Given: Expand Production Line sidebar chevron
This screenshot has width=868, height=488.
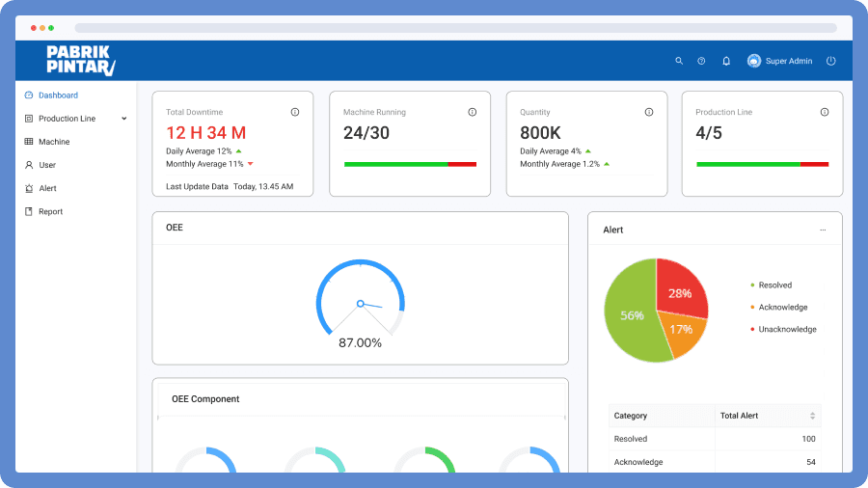Looking at the screenshot, I should (124, 119).
